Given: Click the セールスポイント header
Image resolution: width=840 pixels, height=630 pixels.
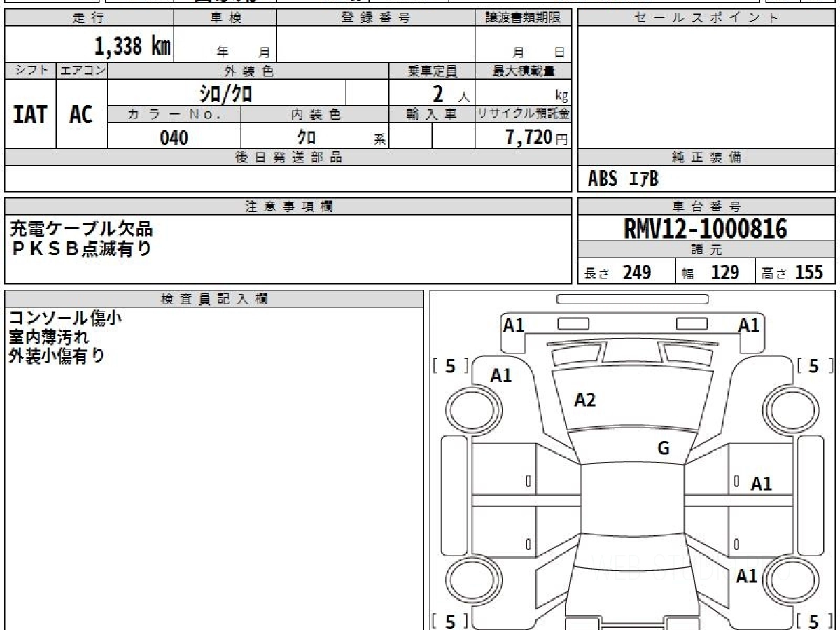Looking at the screenshot, I should pos(707,18).
